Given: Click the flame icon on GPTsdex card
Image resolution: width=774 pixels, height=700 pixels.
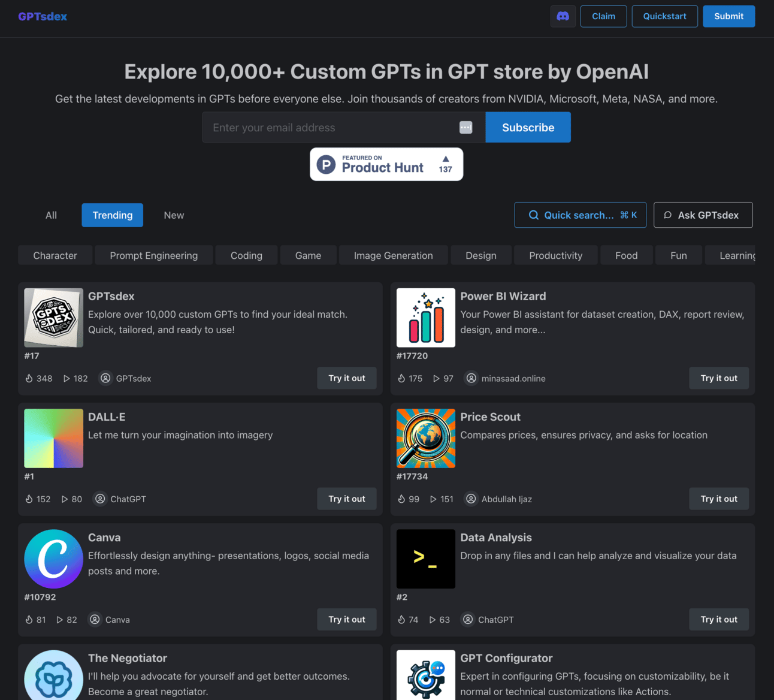Looking at the screenshot, I should [29, 378].
